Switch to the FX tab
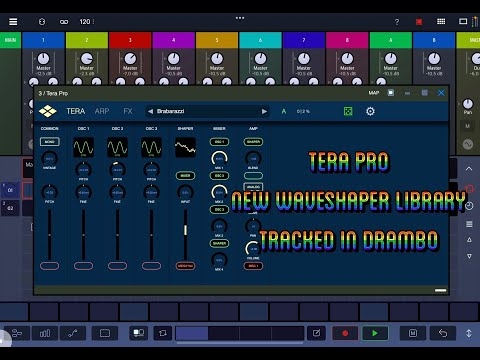 tap(128, 111)
